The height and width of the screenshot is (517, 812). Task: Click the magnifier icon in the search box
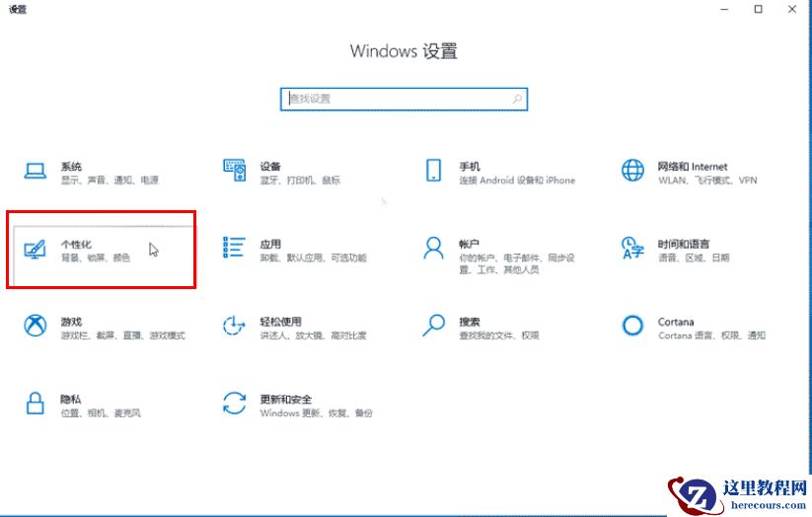coord(517,99)
